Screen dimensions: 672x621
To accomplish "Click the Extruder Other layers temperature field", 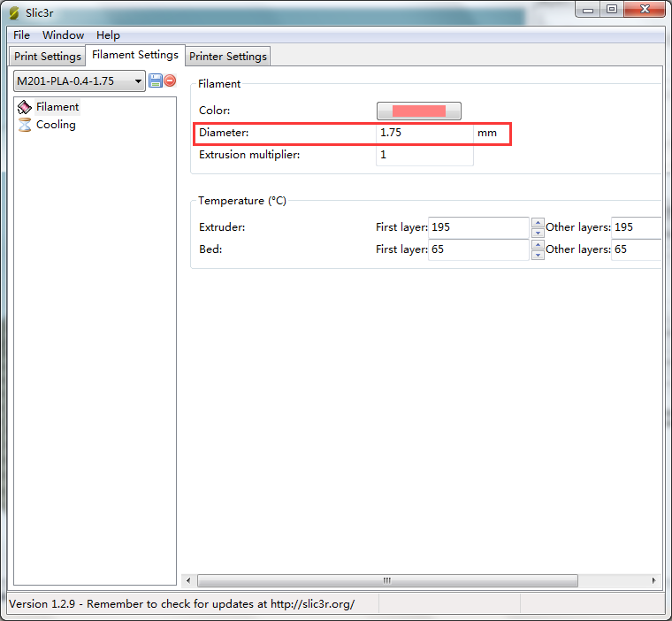I will pyautogui.click(x=636, y=227).
